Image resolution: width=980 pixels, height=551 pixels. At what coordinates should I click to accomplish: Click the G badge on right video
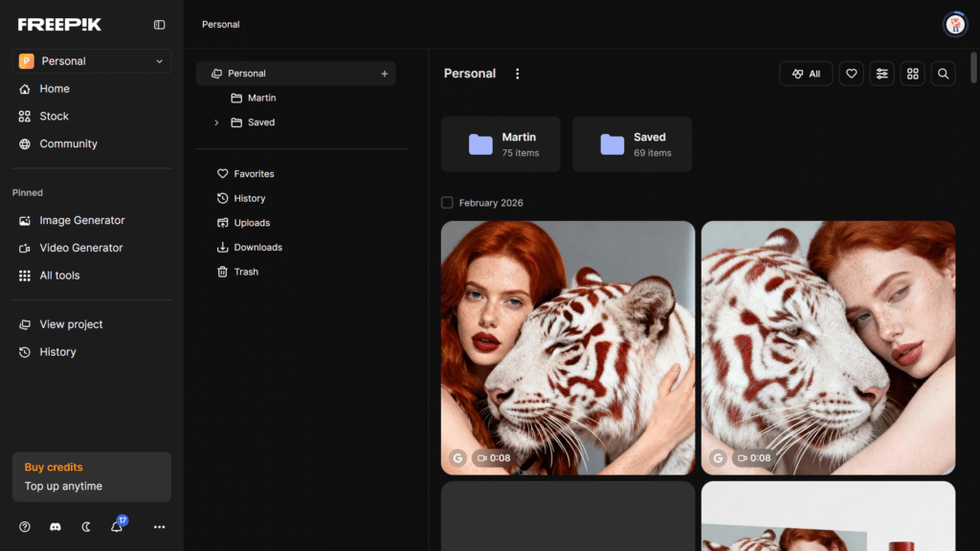coord(718,458)
